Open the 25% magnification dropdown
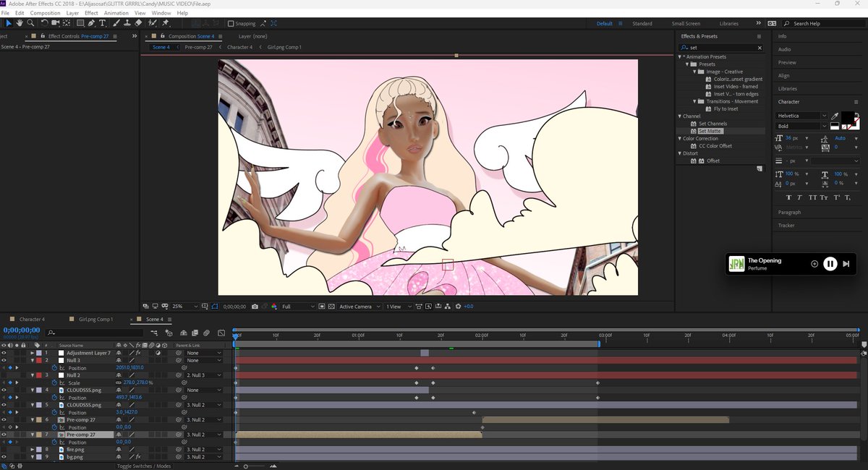868x470 pixels. tap(184, 307)
